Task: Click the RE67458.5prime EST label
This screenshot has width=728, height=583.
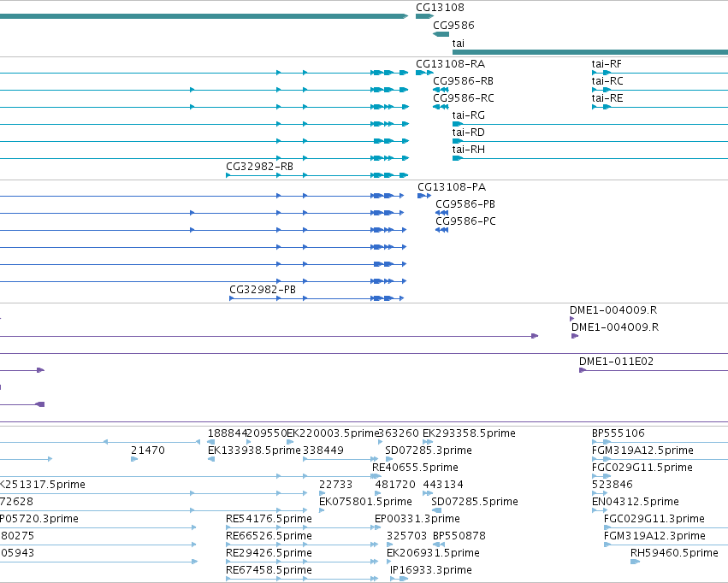Action: pos(269,570)
